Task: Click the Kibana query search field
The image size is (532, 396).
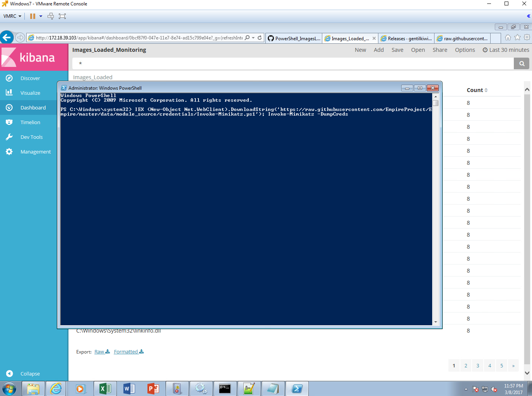Action: tap(293, 63)
